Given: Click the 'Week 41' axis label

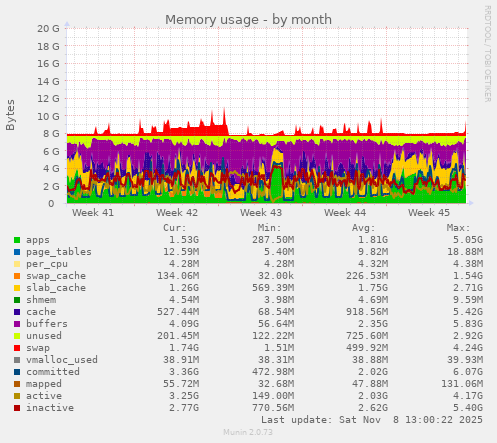Looking at the screenshot, I should click(93, 213).
